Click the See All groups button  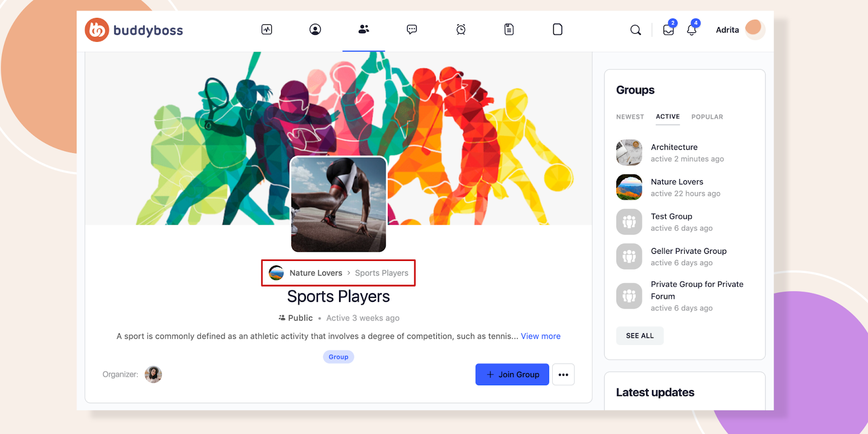point(640,336)
